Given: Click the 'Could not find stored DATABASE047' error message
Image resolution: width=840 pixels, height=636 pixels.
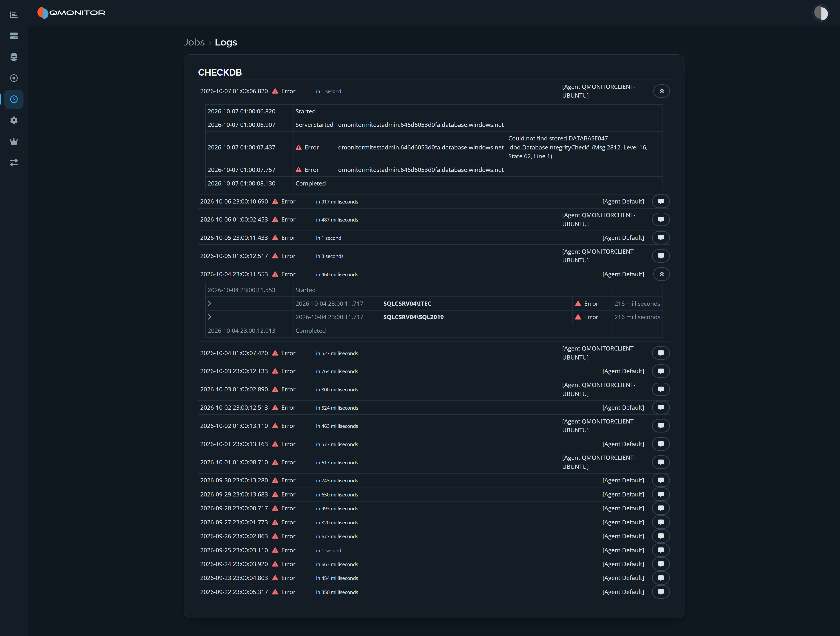Looking at the screenshot, I should 577,147.
